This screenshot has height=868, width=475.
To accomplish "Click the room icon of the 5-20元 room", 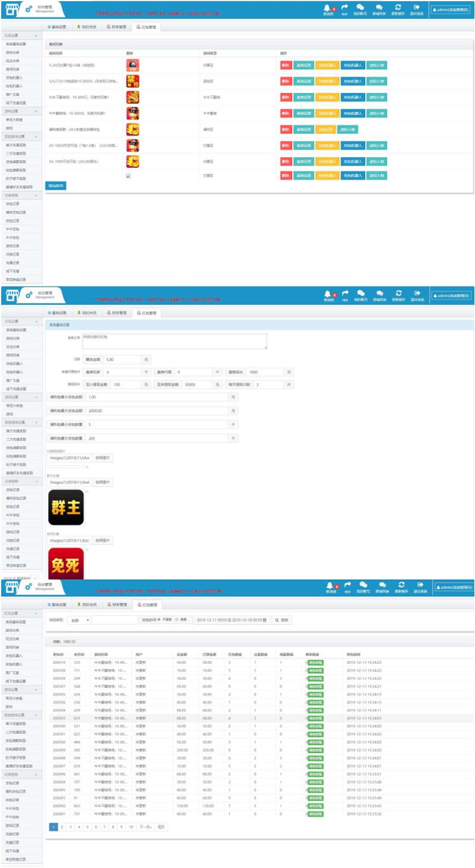I will tap(132, 65).
